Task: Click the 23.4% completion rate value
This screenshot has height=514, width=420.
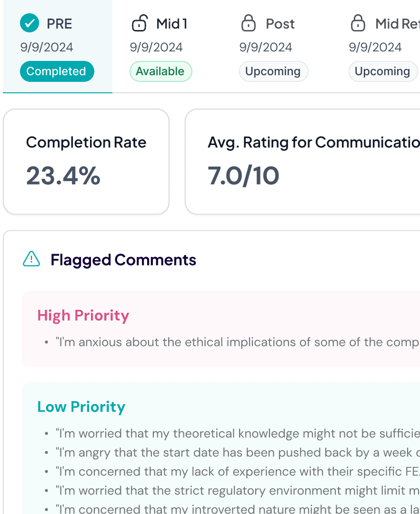Action: (63, 177)
